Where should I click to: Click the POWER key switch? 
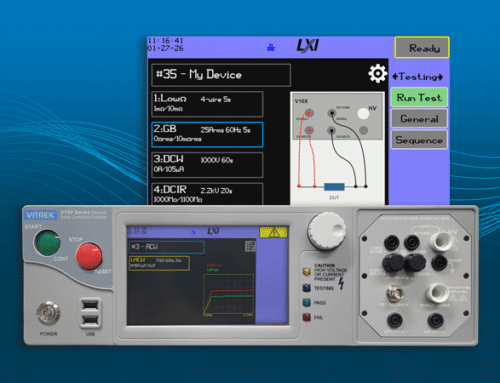48,313
